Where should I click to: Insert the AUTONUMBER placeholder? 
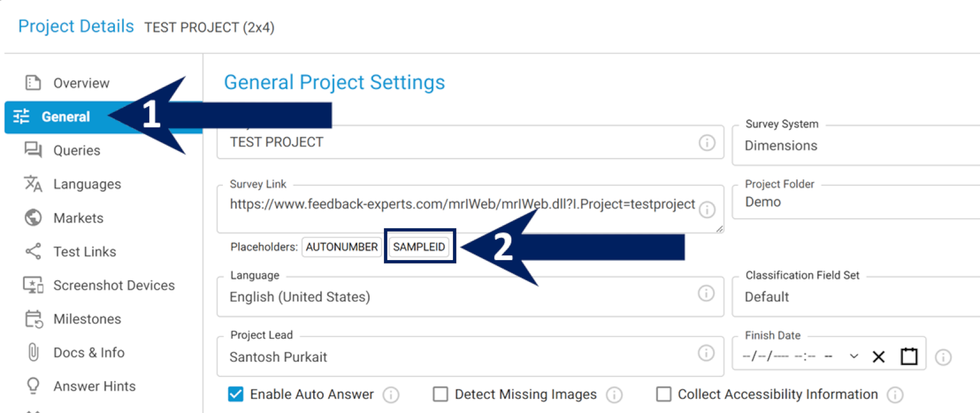point(341,247)
